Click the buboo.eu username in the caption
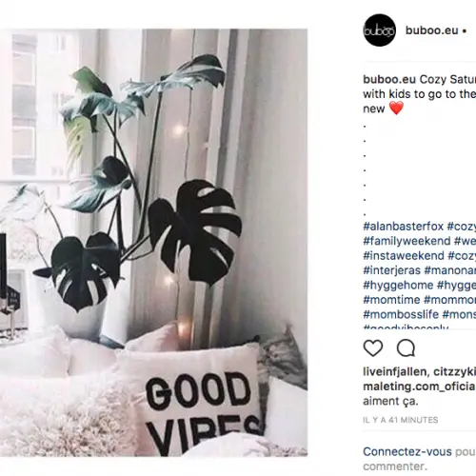 click(389, 79)
